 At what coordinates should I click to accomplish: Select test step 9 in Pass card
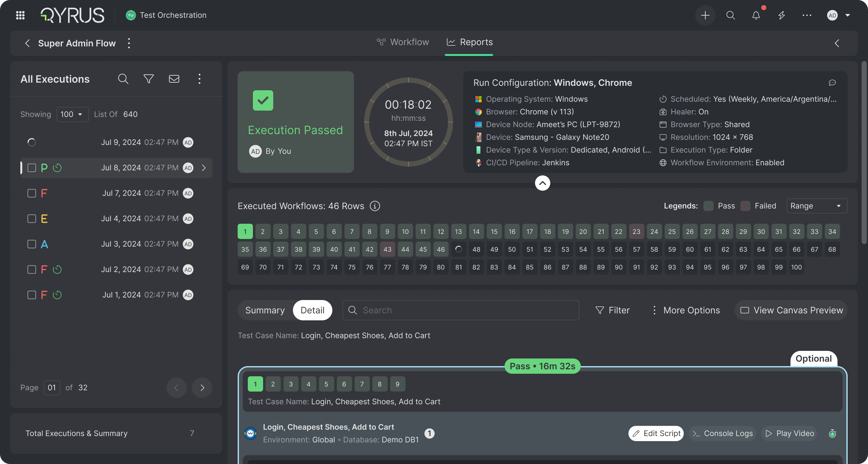tap(397, 384)
